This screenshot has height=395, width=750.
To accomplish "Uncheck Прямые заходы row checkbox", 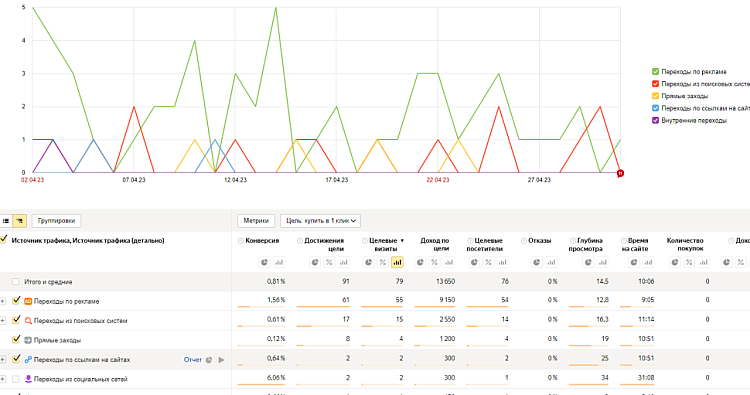I will coord(16,339).
